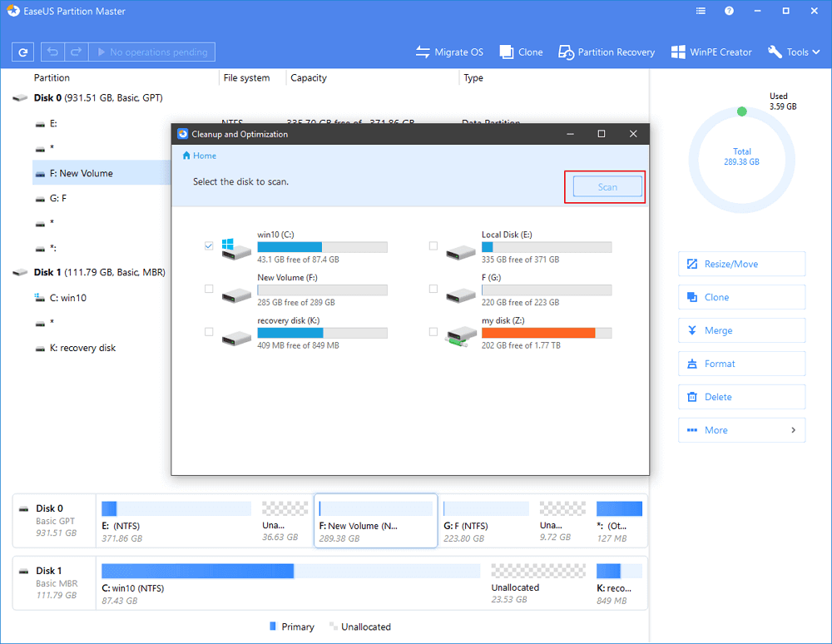Screen dimensions: 832x644
Task: Click the Delete partition button
Action: [741, 397]
